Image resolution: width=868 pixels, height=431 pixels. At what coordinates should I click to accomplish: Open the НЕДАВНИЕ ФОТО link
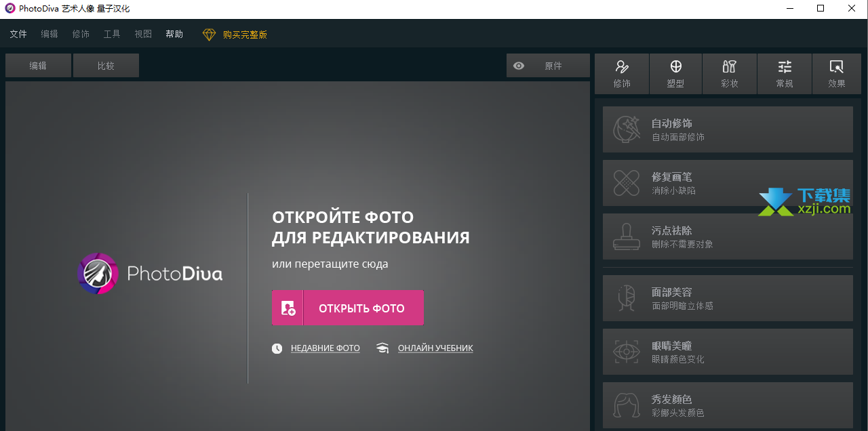coord(325,348)
